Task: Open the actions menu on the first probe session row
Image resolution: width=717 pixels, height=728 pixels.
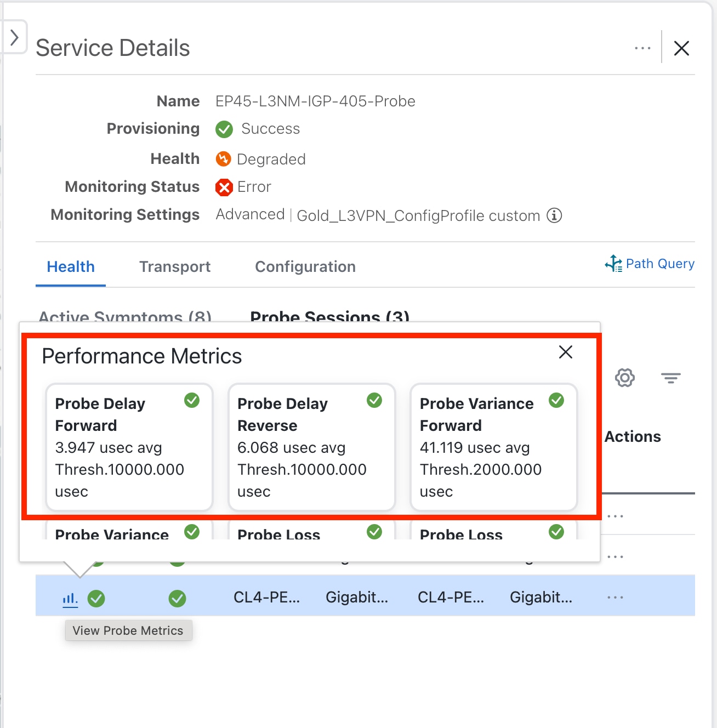Action: point(615,515)
